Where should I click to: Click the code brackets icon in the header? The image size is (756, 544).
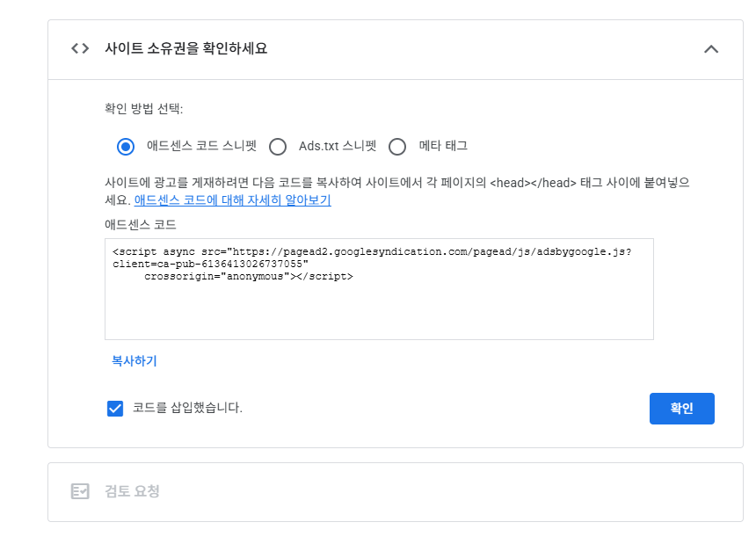80,48
